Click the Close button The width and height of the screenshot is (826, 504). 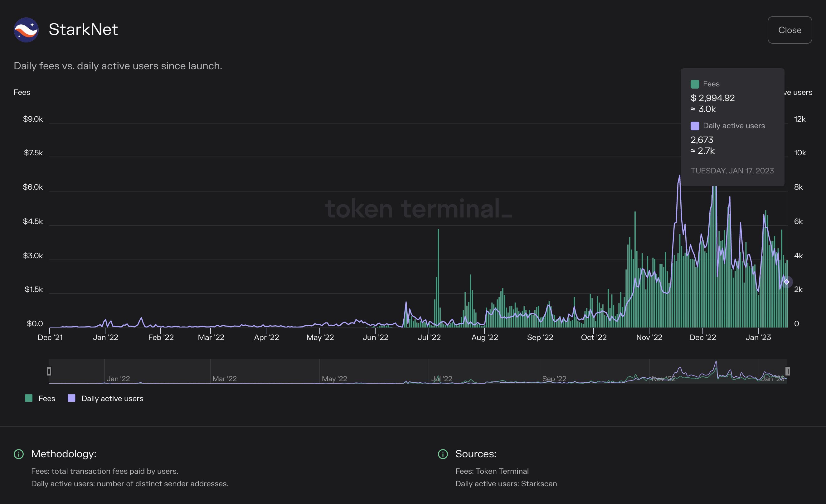790,30
